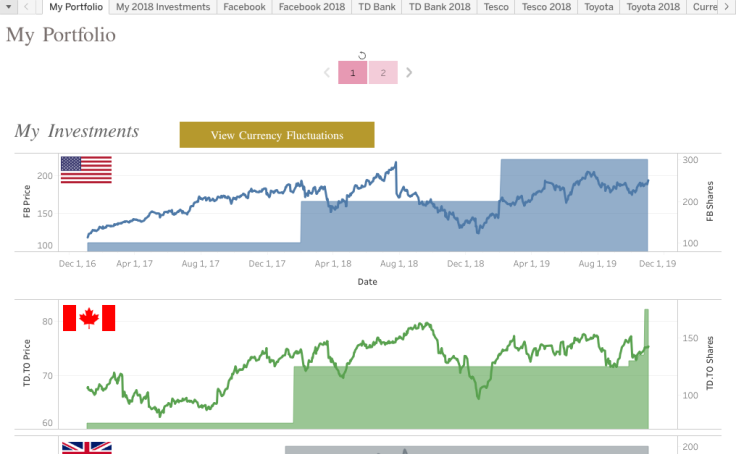Select page 2 button

click(x=383, y=72)
